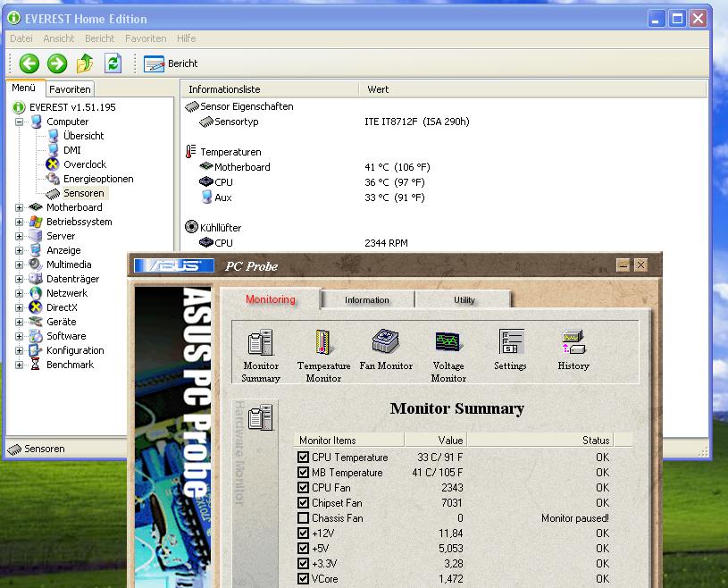This screenshot has height=588, width=728.
Task: Refresh the EVEREST view
Action: pyautogui.click(x=113, y=63)
